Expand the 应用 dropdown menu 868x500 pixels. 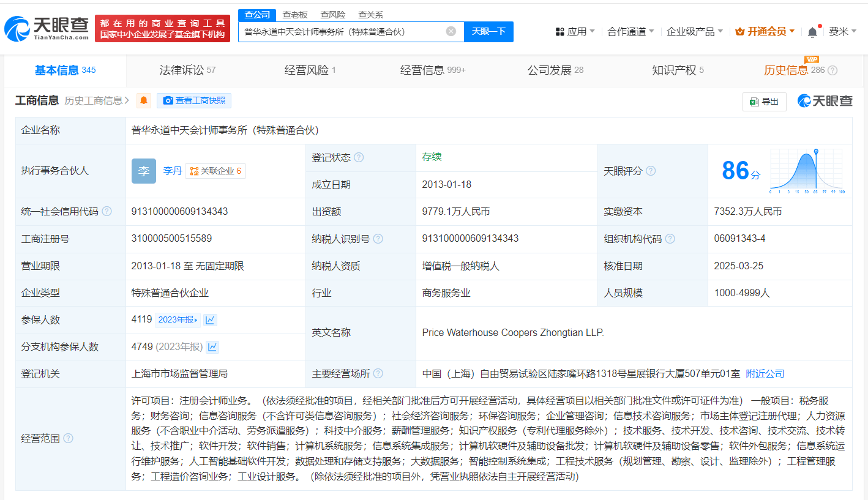tap(575, 31)
